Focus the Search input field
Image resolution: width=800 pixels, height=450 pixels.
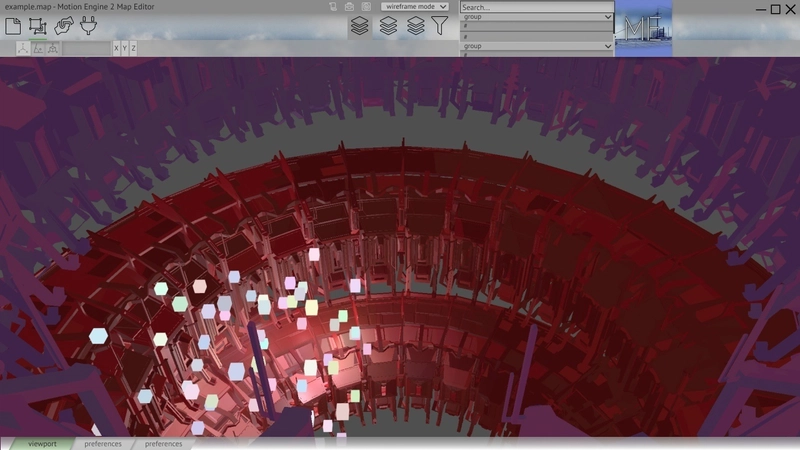click(x=537, y=7)
